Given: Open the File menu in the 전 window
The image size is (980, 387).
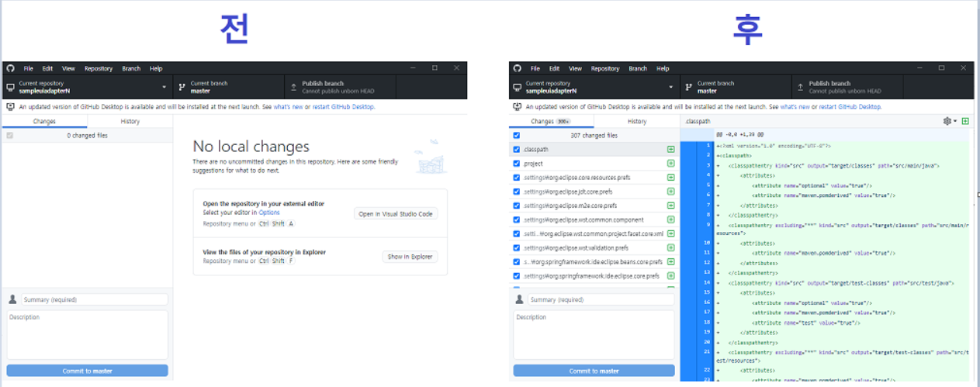Looking at the screenshot, I should tap(28, 68).
